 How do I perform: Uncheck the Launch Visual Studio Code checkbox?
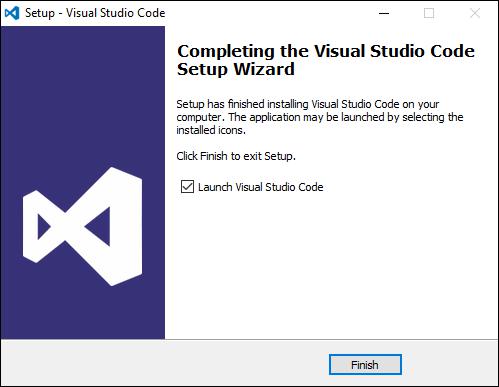187,187
